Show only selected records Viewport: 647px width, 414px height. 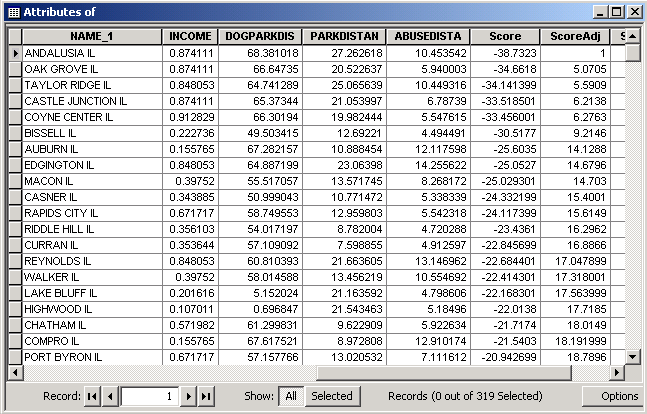coord(331,396)
